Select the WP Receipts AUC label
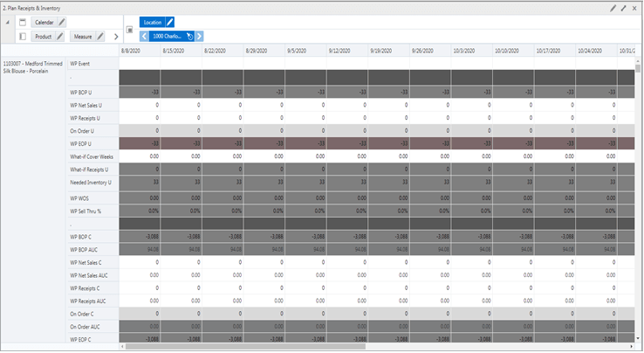 point(87,301)
